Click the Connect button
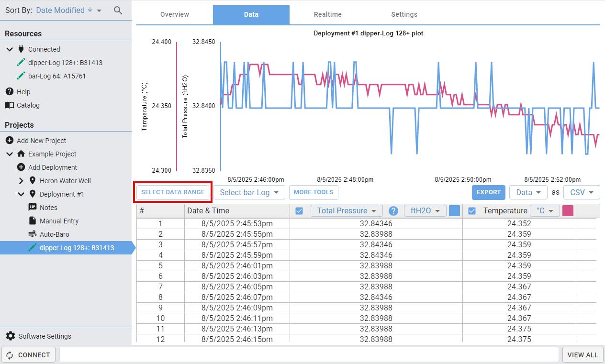Image resolution: width=605 pixels, height=364 pixels. tap(29, 355)
